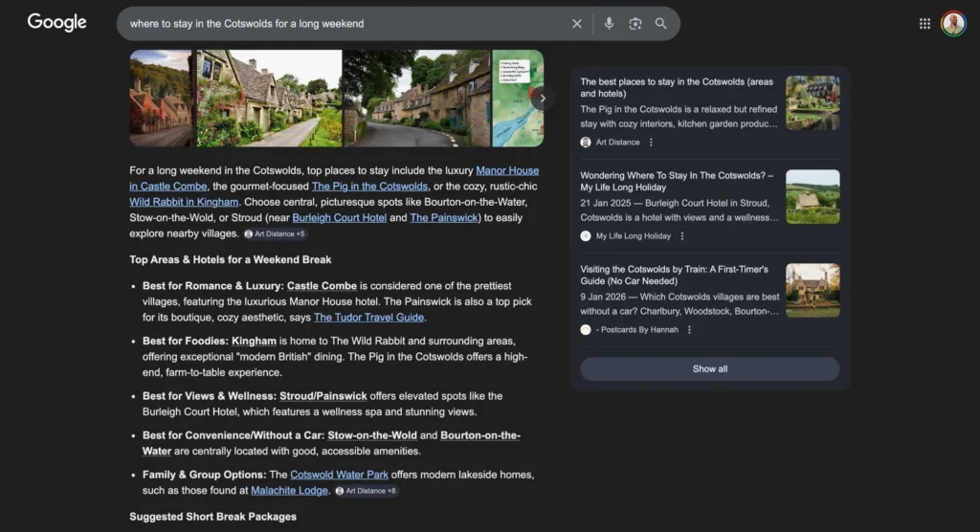Open the Google account profile picture
980x532 pixels.
click(954, 24)
